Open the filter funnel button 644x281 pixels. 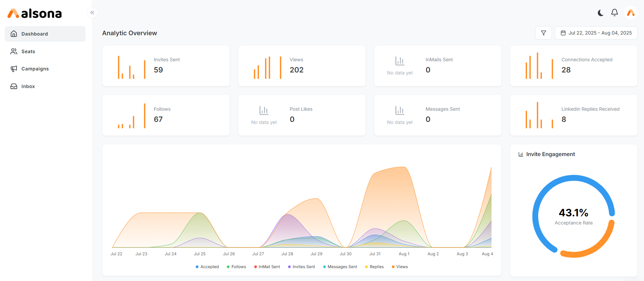click(544, 33)
